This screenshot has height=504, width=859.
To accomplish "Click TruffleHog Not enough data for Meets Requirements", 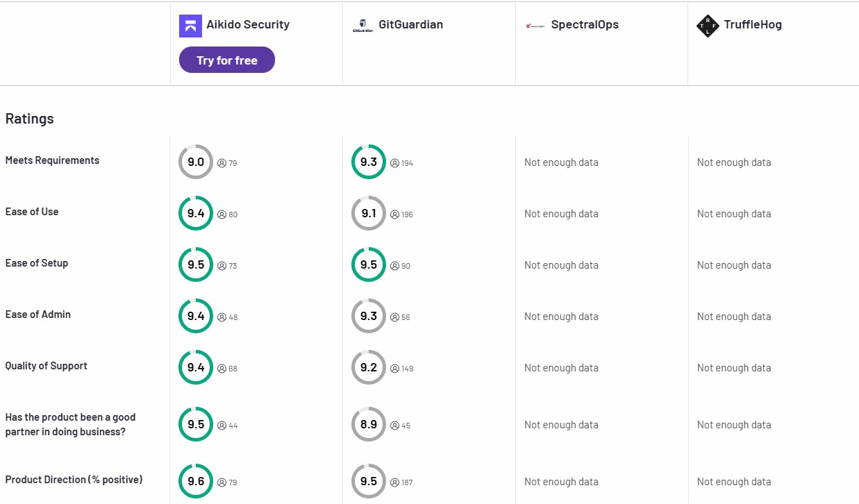I will point(734,162).
